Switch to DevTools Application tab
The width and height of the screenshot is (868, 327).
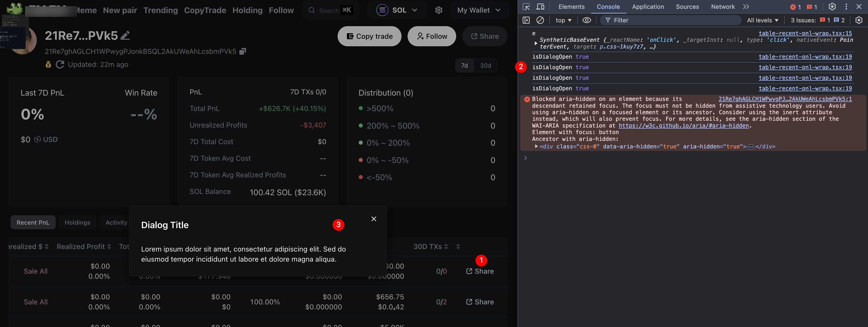tap(648, 7)
